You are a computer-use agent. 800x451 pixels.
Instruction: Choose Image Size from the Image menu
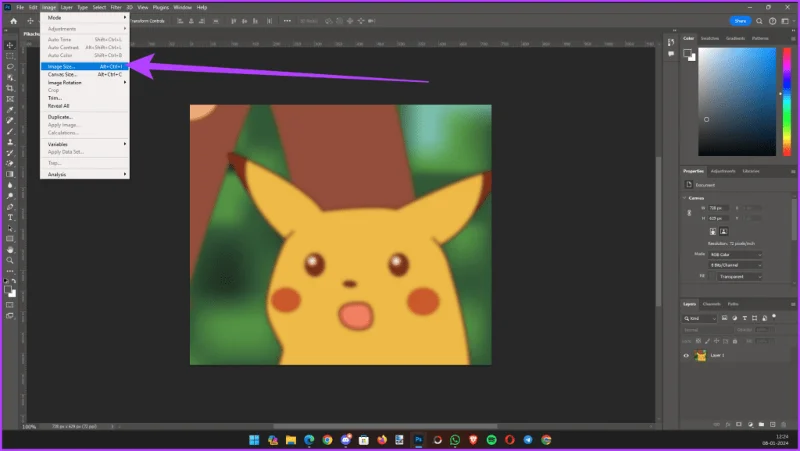pos(85,66)
